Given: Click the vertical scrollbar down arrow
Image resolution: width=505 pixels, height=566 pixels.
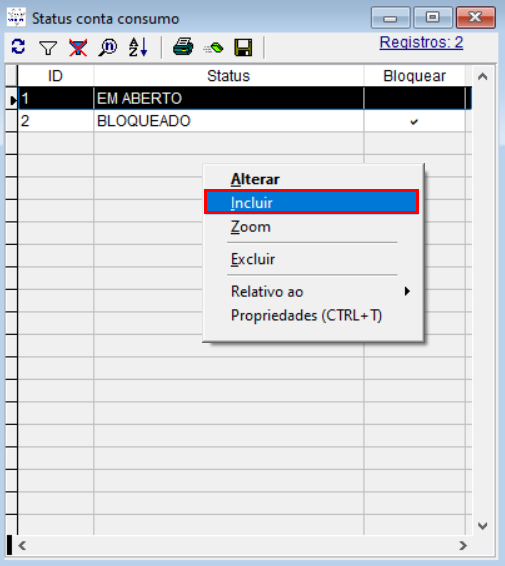Looking at the screenshot, I should (483, 526).
